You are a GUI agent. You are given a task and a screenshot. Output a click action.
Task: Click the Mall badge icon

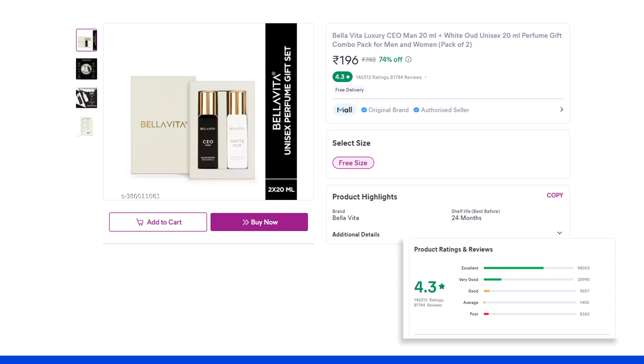coord(344,110)
